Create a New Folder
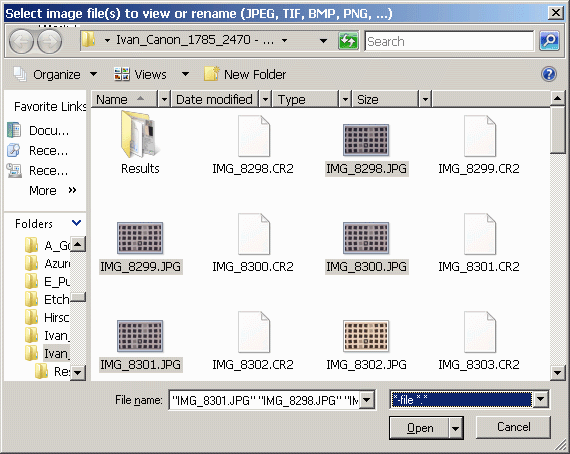The width and height of the screenshot is (570, 454). click(245, 75)
